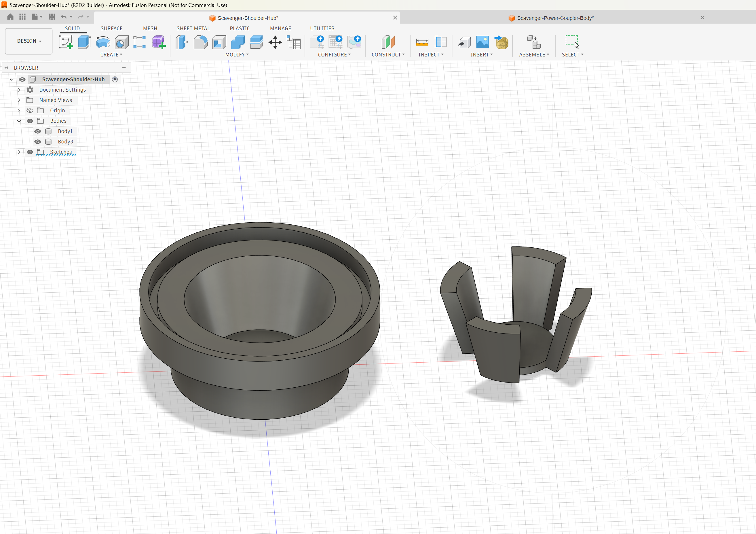The image size is (756, 534).
Task: Show the data panel grid
Action: point(22,17)
